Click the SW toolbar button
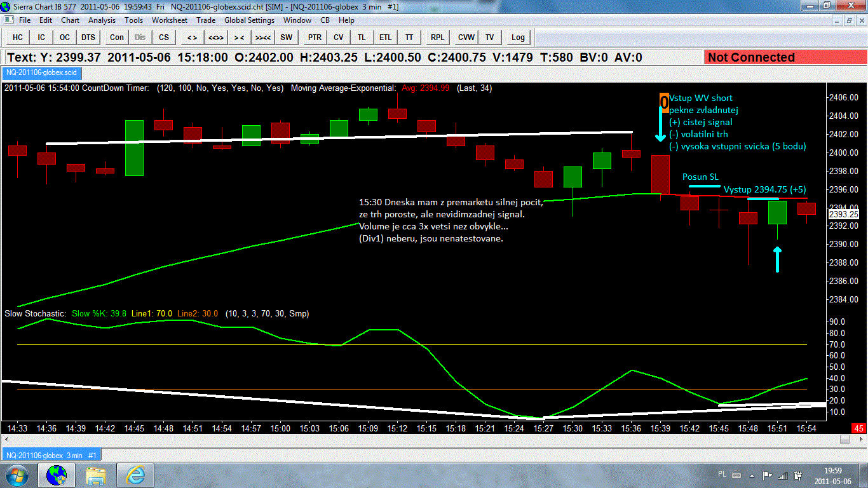The image size is (868, 488). tap(287, 37)
